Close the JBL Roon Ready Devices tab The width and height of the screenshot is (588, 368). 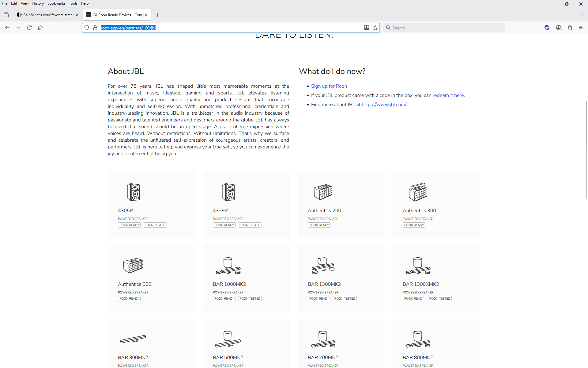click(x=146, y=15)
